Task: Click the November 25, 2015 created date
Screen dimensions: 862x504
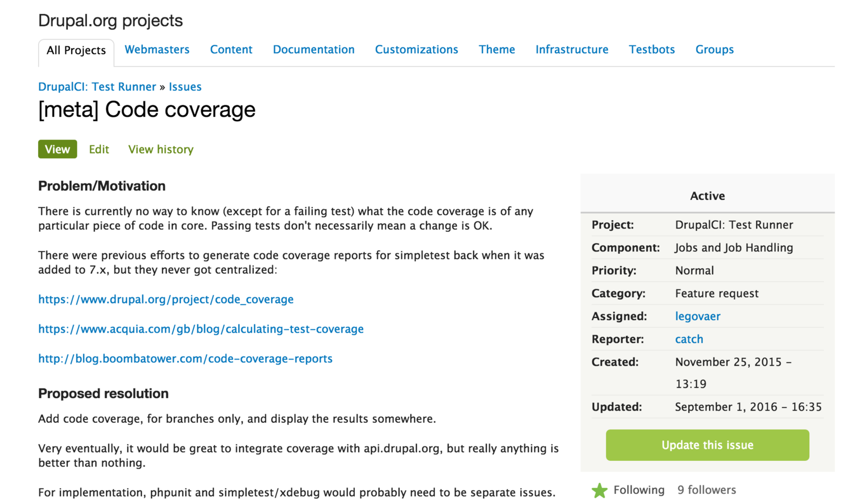Action: [733, 373]
